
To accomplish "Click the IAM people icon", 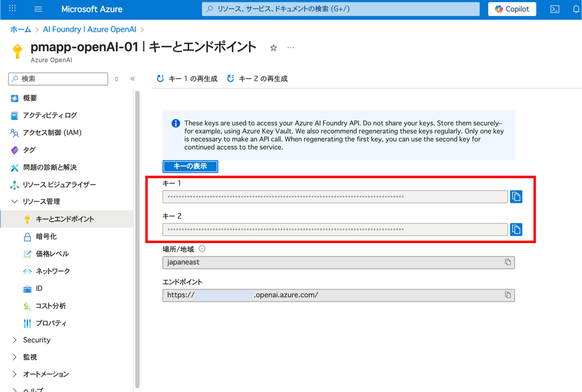I will (x=14, y=133).
